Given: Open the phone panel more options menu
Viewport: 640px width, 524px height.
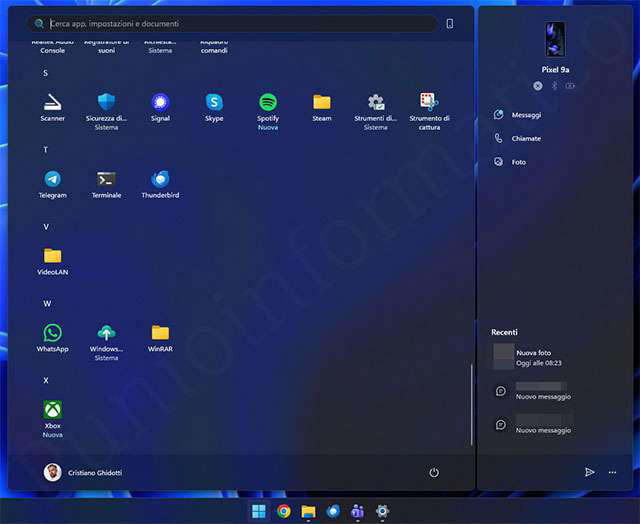Looking at the screenshot, I should click(612, 472).
